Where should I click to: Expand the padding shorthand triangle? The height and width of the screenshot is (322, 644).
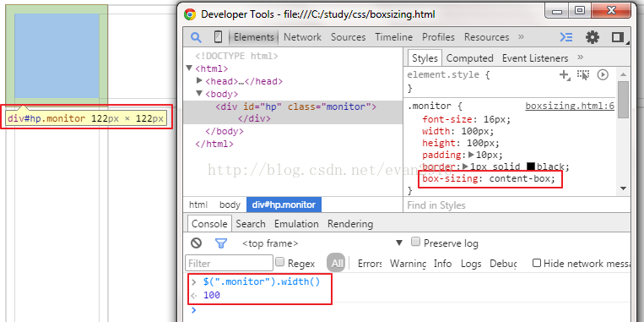click(471, 155)
